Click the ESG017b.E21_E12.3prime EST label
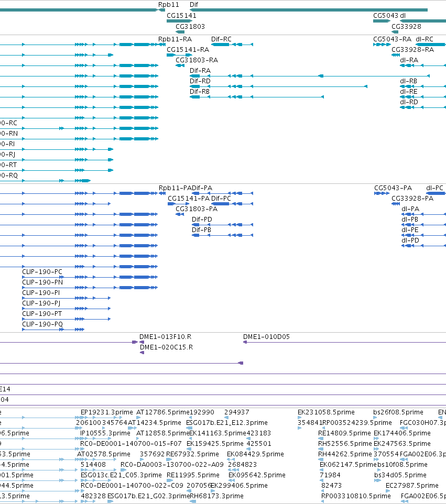Screen dimensions: 446x504 (x=227, y=423)
